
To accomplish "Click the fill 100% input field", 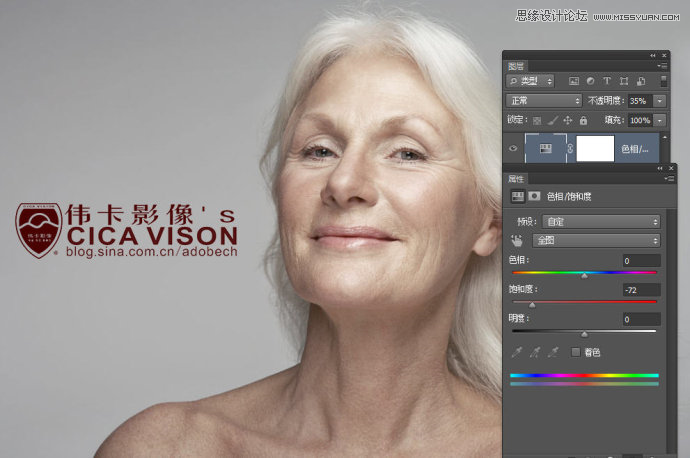I will click(x=640, y=120).
